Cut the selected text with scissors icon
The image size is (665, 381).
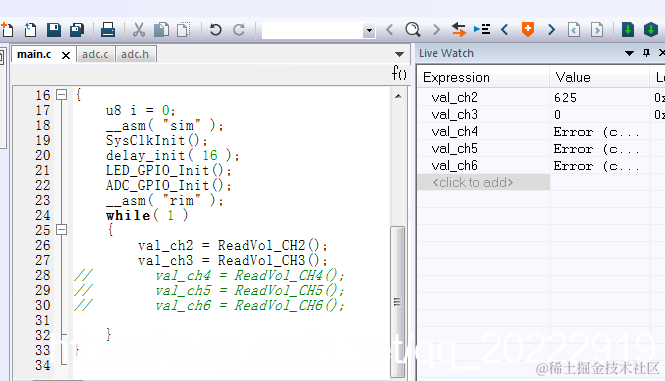click(x=139, y=30)
